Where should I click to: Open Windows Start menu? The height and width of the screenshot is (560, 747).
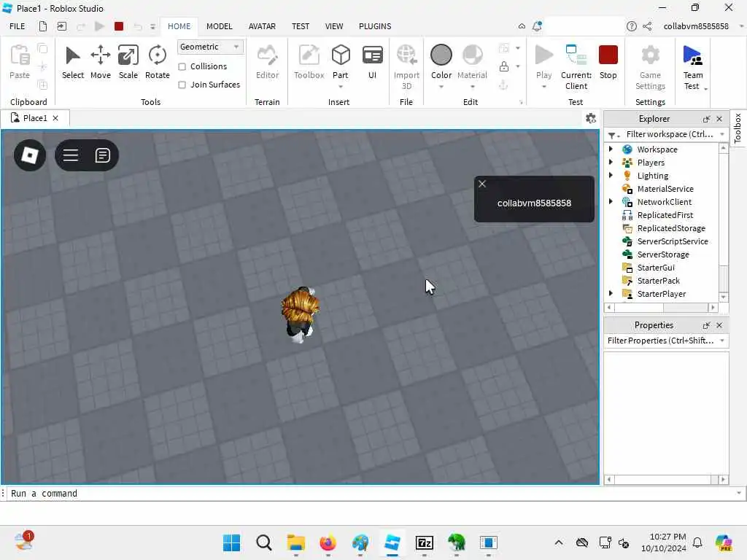[231, 542]
